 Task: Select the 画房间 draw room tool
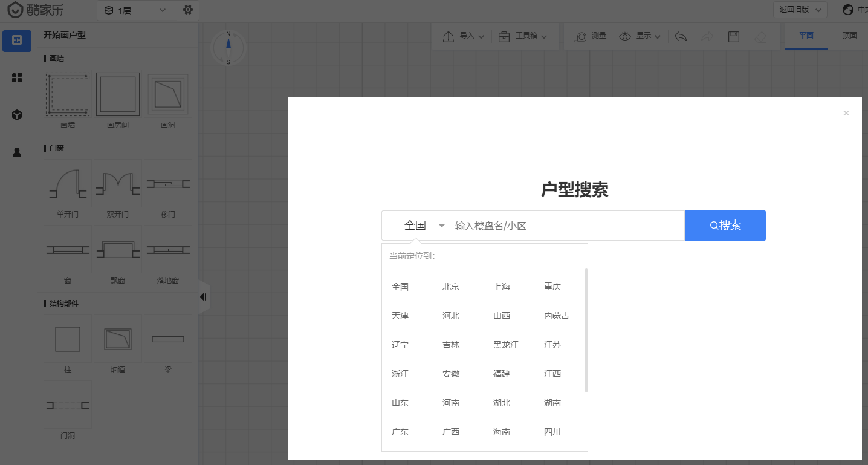click(x=118, y=95)
